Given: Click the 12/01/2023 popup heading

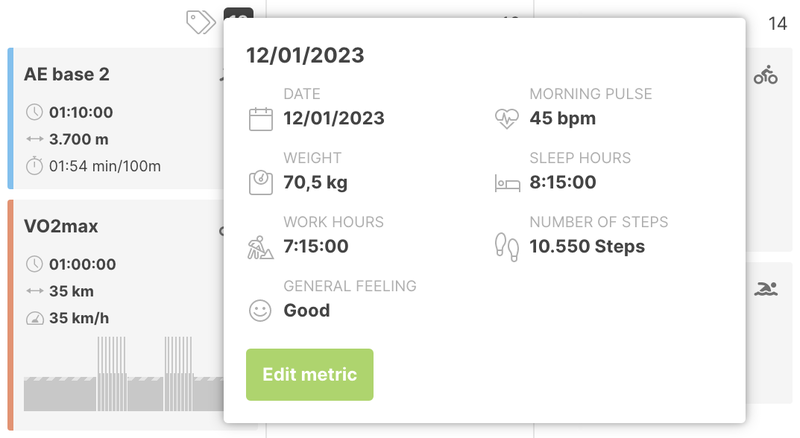Looking at the screenshot, I should click(305, 55).
